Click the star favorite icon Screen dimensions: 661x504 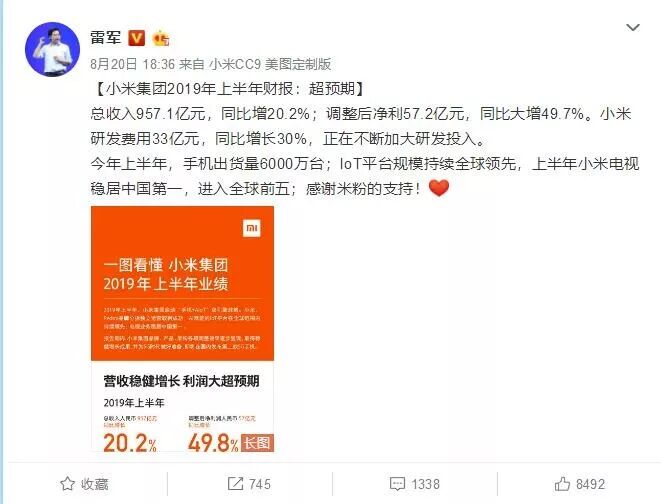67,484
